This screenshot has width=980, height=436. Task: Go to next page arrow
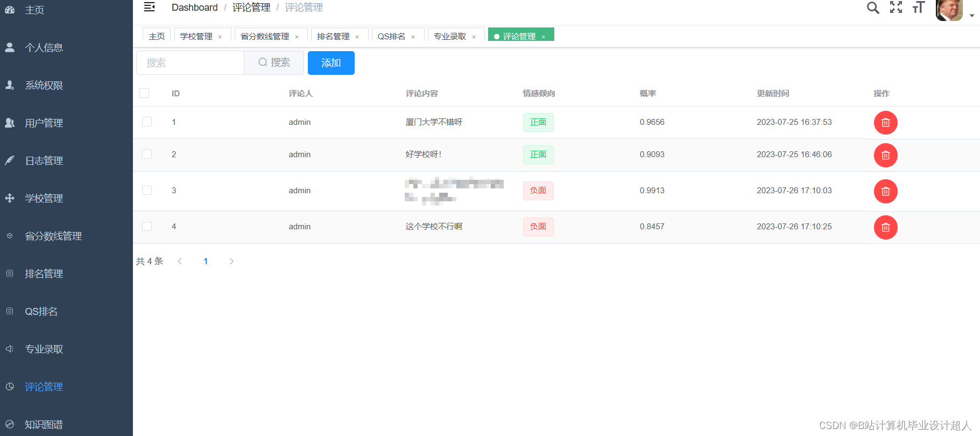(x=231, y=261)
